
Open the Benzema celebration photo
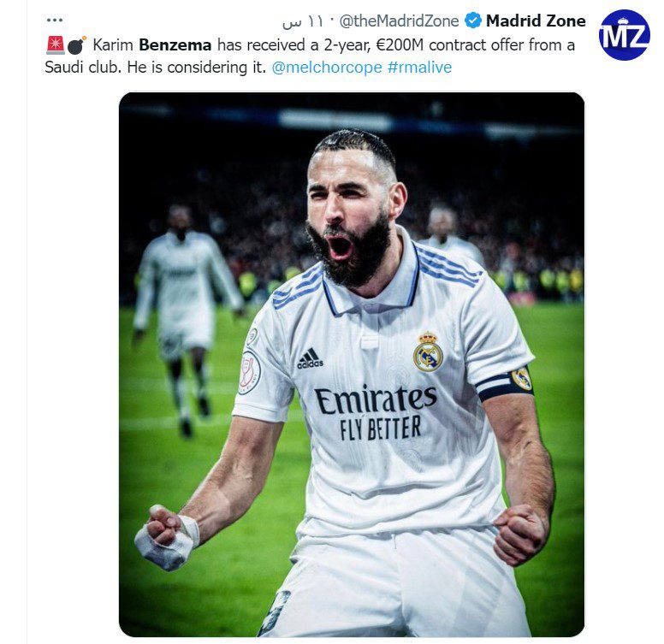click(352, 364)
